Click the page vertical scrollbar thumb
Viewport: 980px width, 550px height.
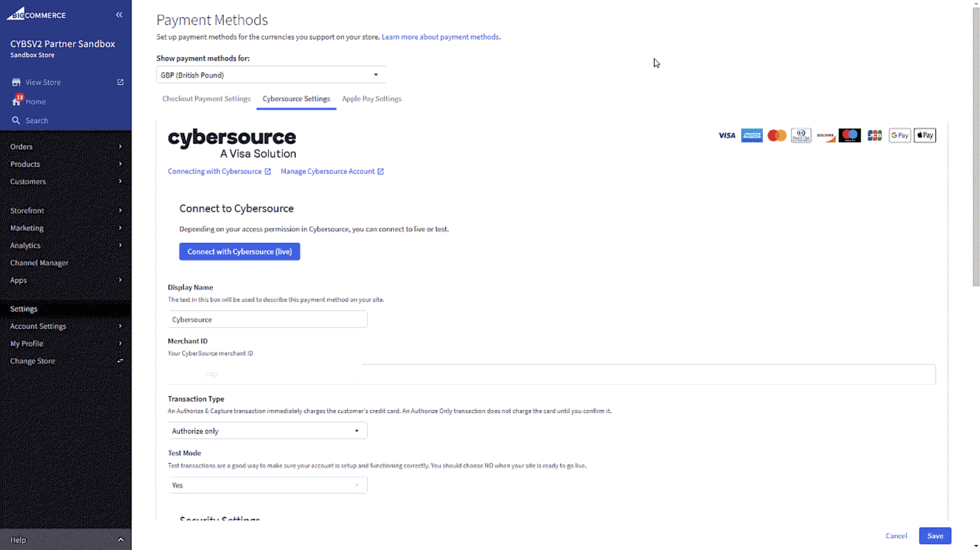coord(976,147)
